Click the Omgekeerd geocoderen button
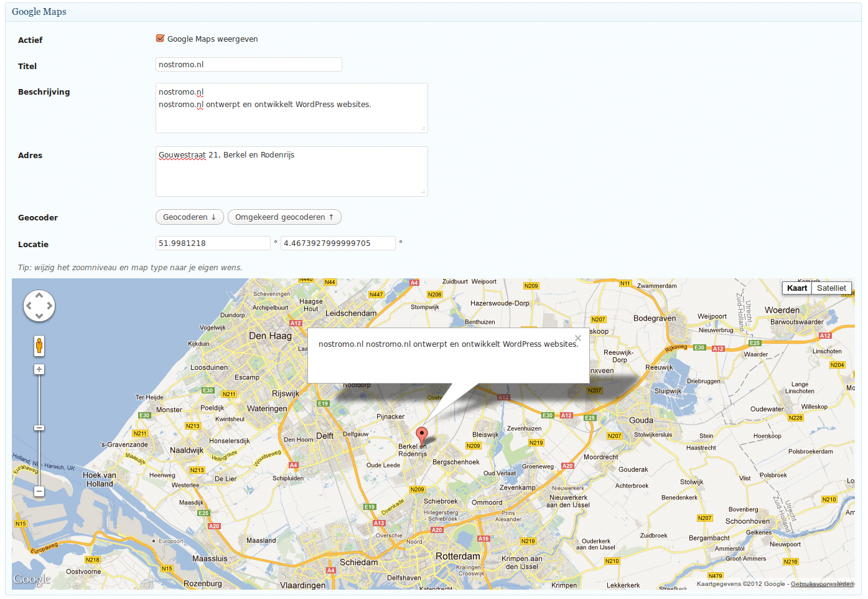868x599 pixels. 284,217
